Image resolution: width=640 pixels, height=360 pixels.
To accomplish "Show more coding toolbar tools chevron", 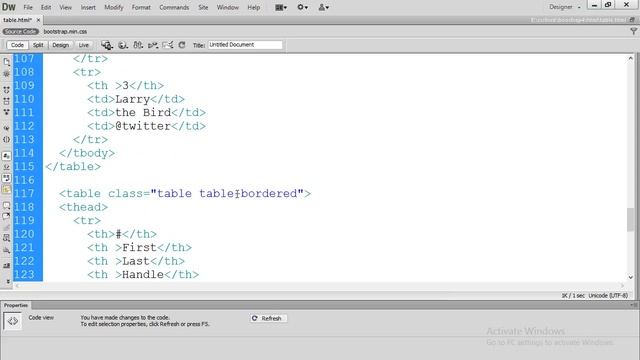I will [7, 281].
